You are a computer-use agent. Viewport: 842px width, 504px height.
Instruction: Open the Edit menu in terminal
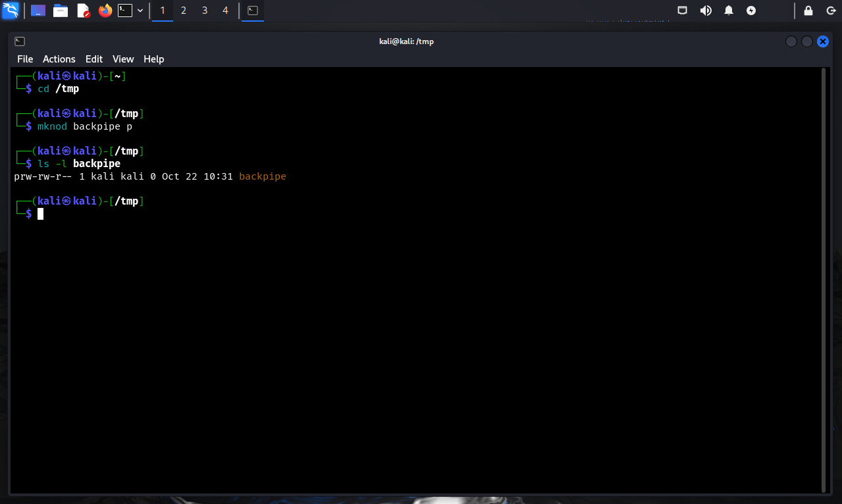[94, 59]
